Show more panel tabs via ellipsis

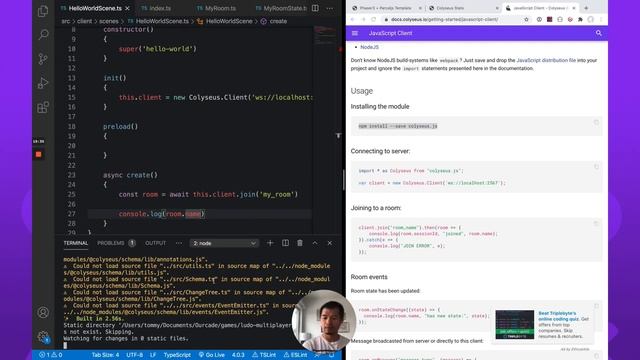pyautogui.click(x=179, y=243)
